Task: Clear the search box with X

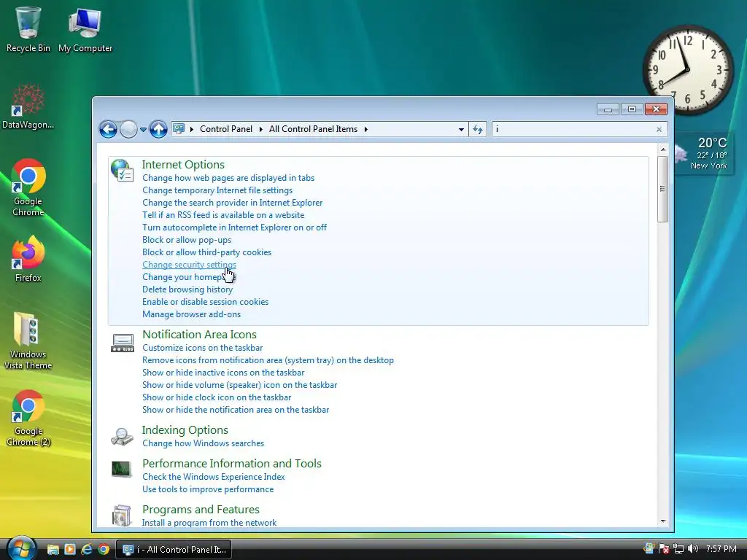Action: 659,130
